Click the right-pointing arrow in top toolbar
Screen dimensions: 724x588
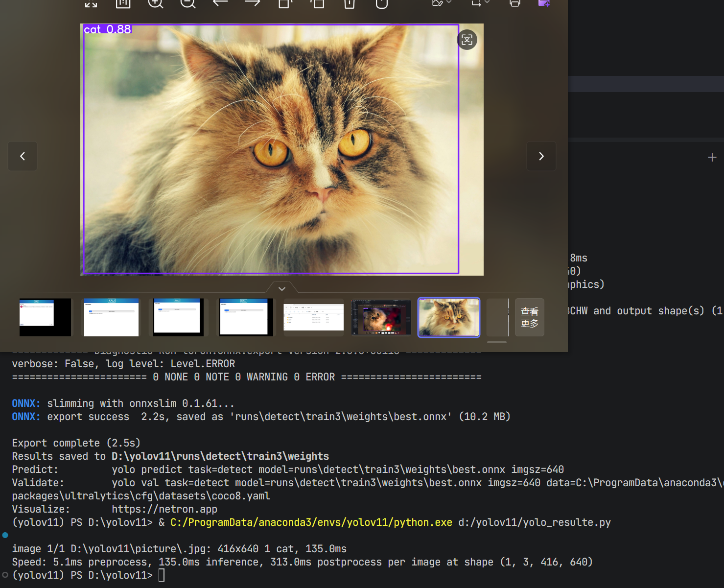[253, 2]
